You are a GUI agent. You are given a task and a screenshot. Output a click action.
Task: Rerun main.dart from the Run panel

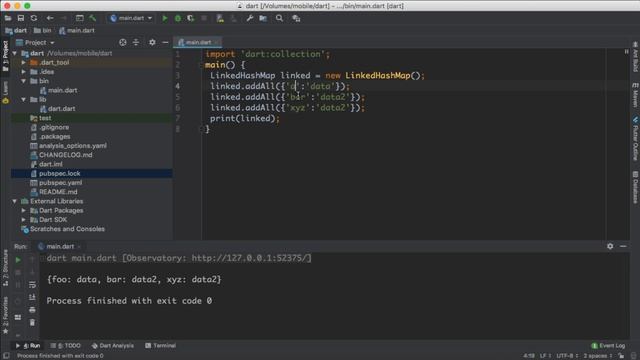pos(18,260)
